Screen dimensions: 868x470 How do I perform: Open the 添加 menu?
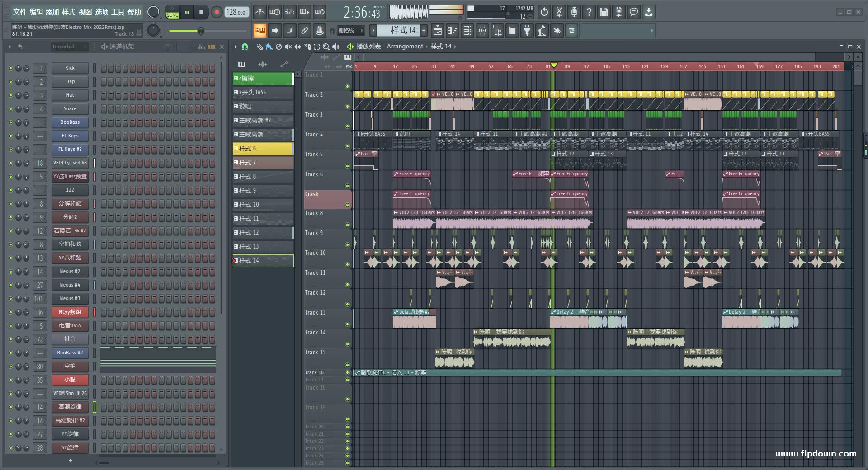pyautogui.click(x=52, y=12)
